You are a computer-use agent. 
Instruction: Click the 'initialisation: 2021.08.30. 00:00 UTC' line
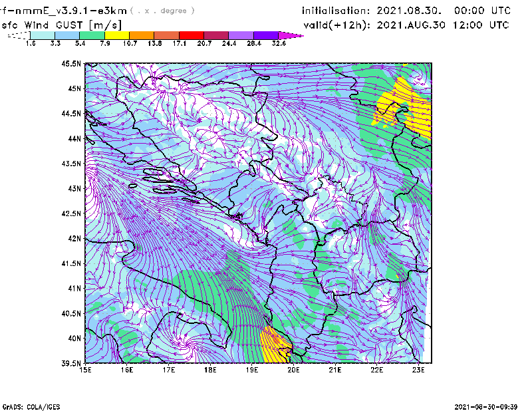tap(406, 11)
